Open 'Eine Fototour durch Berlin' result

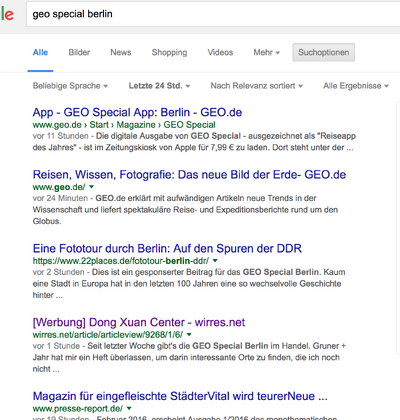coord(167,249)
